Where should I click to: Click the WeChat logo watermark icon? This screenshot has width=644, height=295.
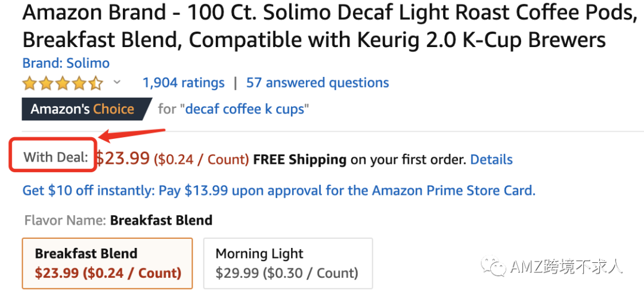[x=495, y=266]
